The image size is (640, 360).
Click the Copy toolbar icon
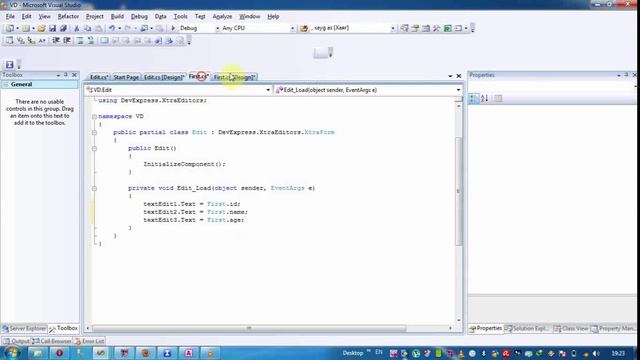[87, 28]
